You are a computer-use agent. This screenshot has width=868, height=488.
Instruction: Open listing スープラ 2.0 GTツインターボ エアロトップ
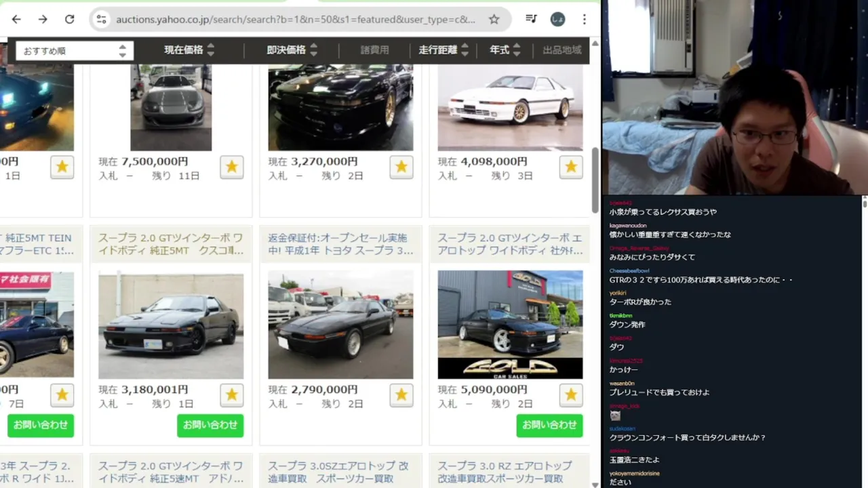[510, 244]
